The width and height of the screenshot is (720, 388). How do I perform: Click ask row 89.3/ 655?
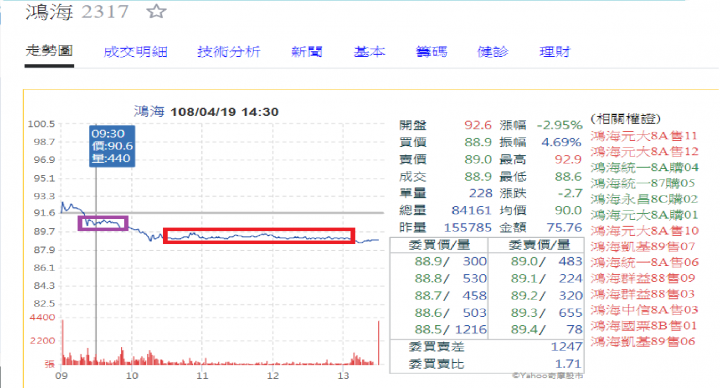click(546, 313)
